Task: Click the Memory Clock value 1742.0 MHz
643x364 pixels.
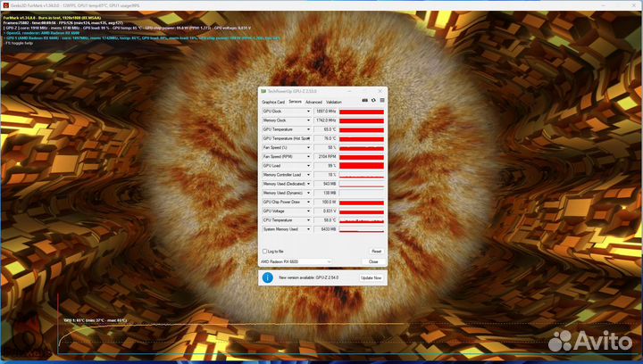Action: click(326, 120)
